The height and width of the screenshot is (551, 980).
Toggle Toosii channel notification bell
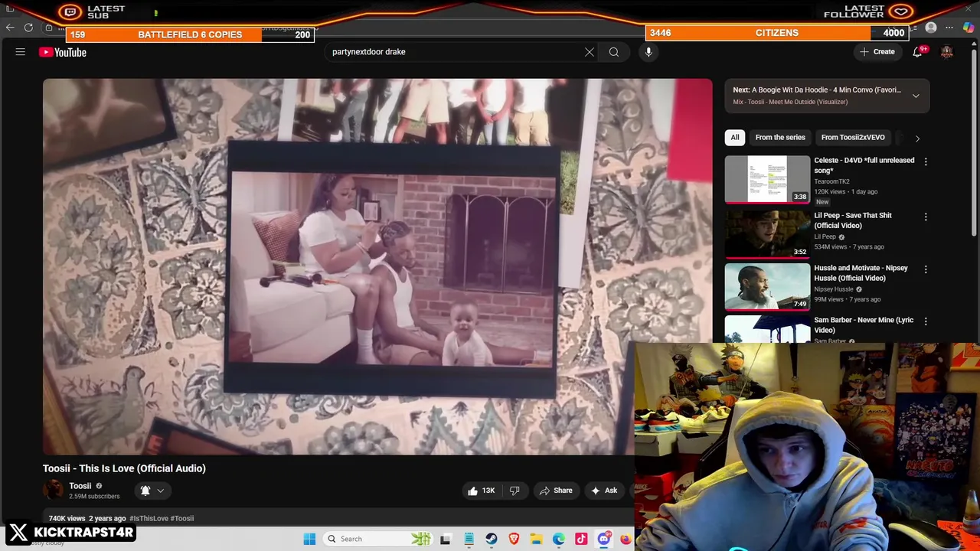pyautogui.click(x=145, y=491)
